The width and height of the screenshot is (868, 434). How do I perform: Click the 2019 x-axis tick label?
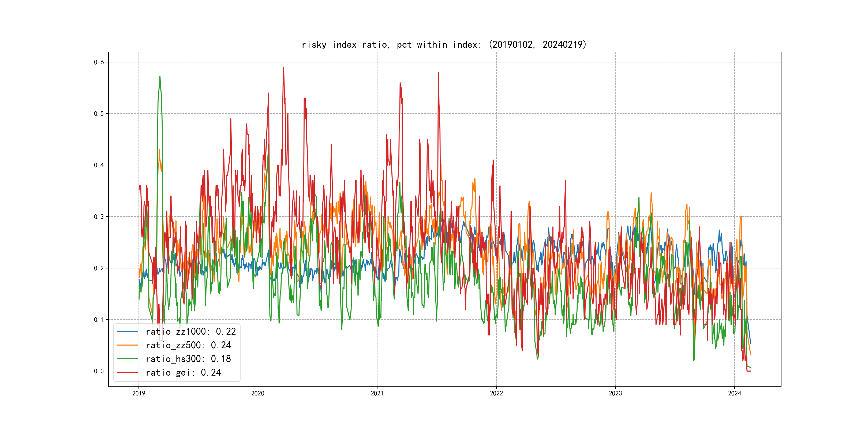click(x=139, y=393)
